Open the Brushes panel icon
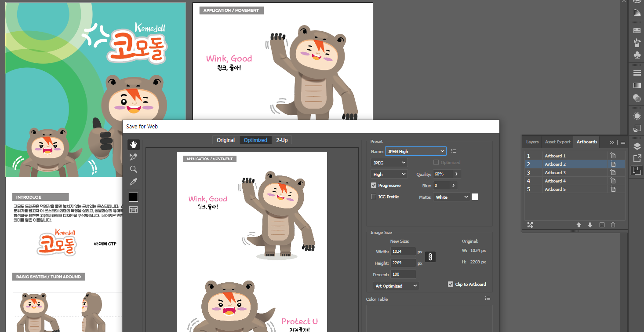 click(x=637, y=43)
